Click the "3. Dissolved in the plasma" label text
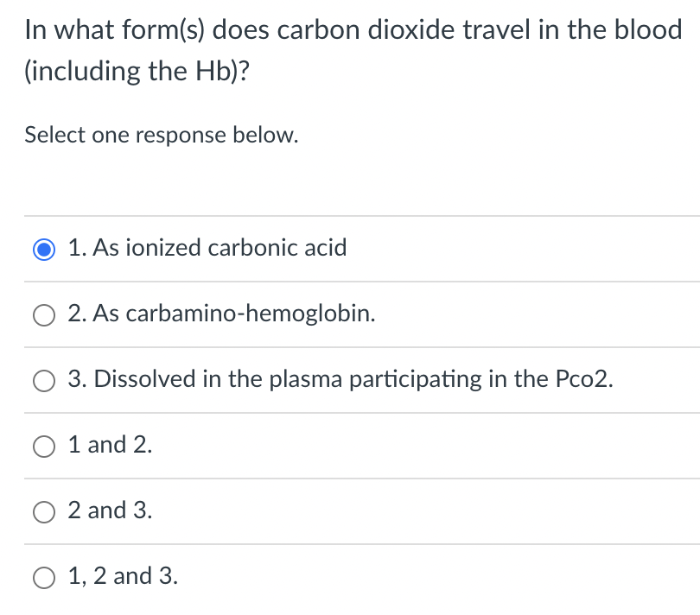 coord(340,379)
